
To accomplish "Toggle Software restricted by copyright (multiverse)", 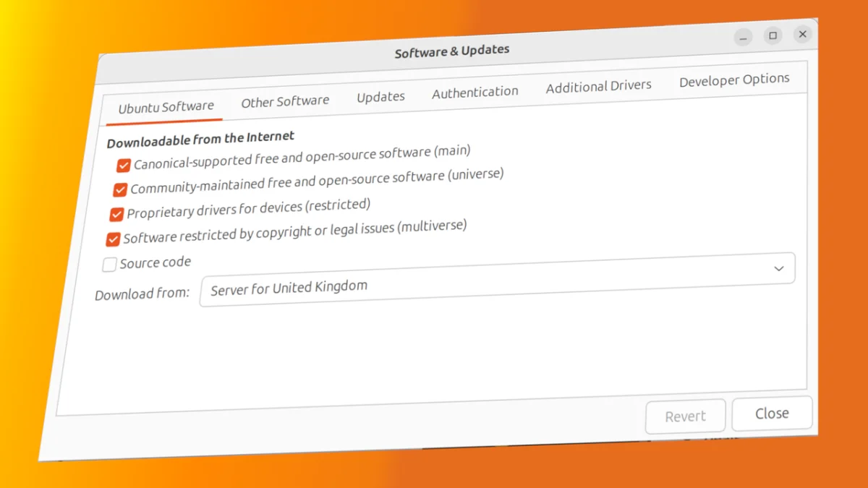I will click(x=113, y=239).
